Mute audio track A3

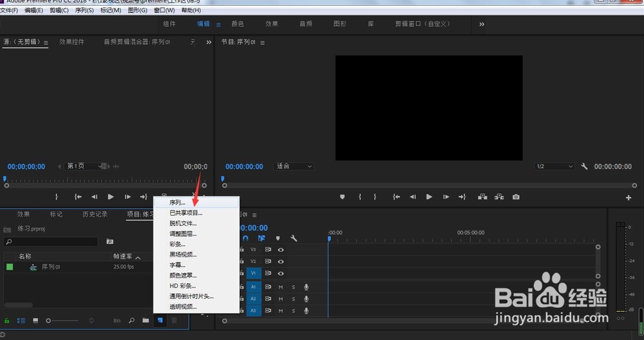pyautogui.click(x=281, y=311)
